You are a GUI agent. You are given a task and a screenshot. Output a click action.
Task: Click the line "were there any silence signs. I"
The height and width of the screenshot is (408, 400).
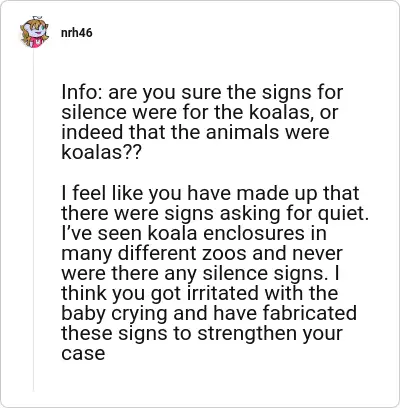pyautogui.click(x=200, y=273)
